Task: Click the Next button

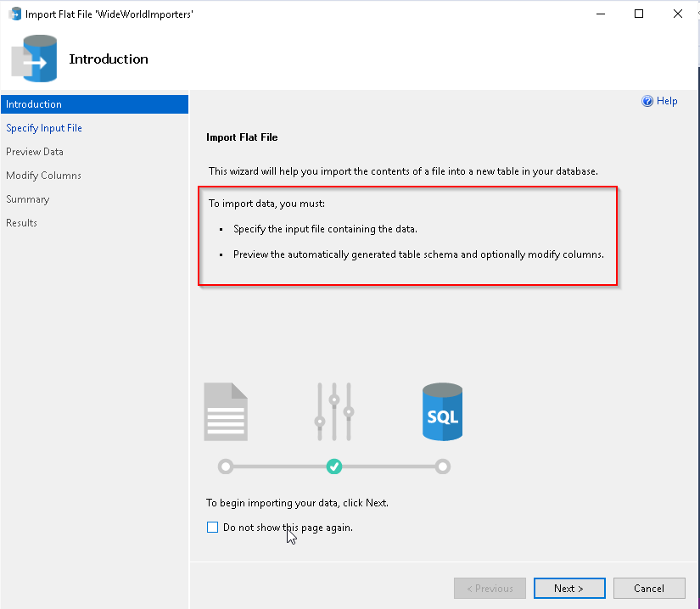Action: [x=569, y=589]
